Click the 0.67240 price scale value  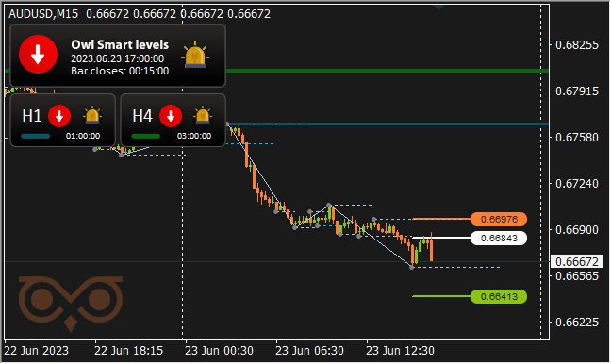tap(577, 184)
